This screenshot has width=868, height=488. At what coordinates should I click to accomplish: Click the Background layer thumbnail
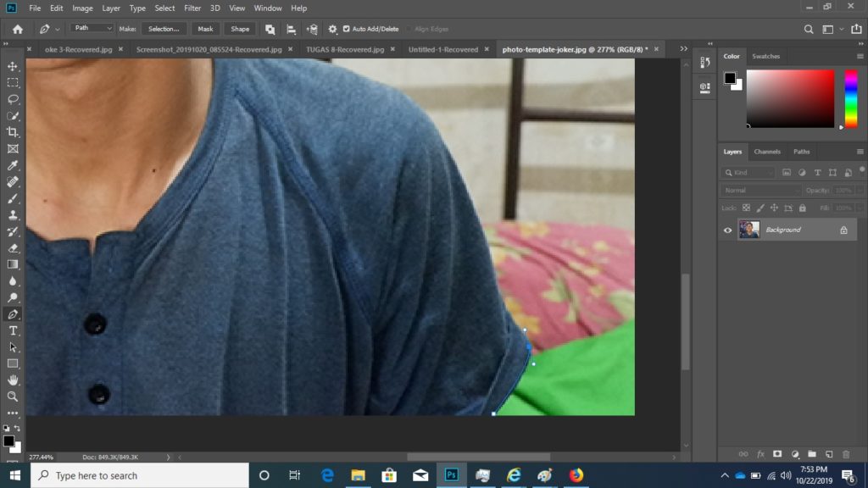click(x=749, y=230)
